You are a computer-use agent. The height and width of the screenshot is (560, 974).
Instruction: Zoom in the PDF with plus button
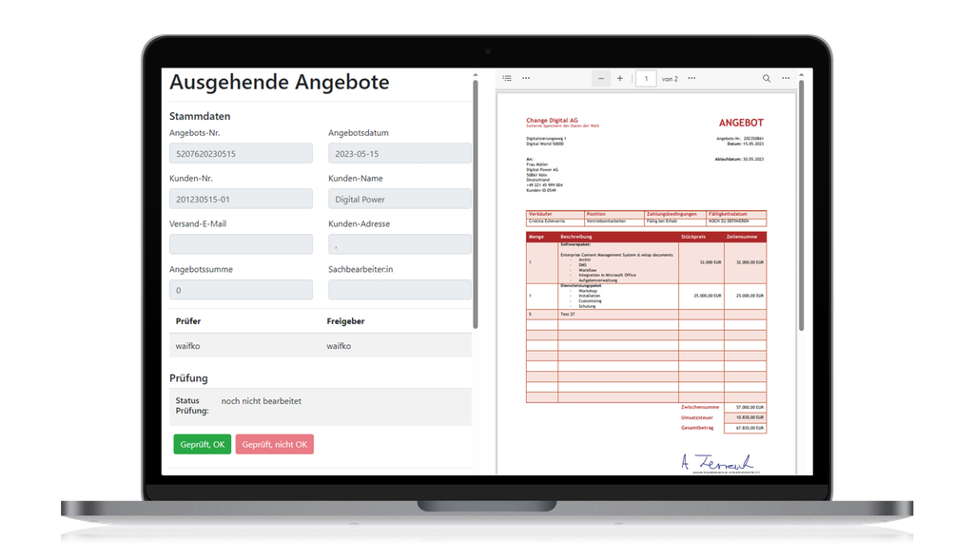tap(619, 78)
